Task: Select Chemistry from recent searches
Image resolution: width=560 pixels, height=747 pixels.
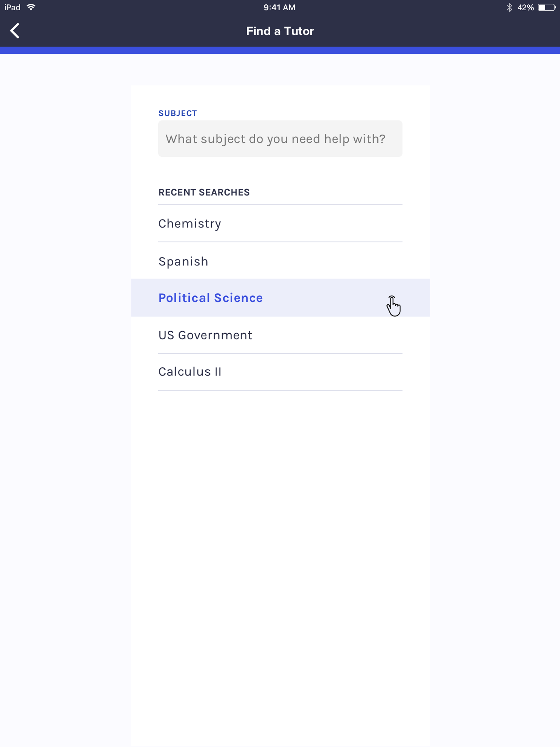Action: [189, 223]
